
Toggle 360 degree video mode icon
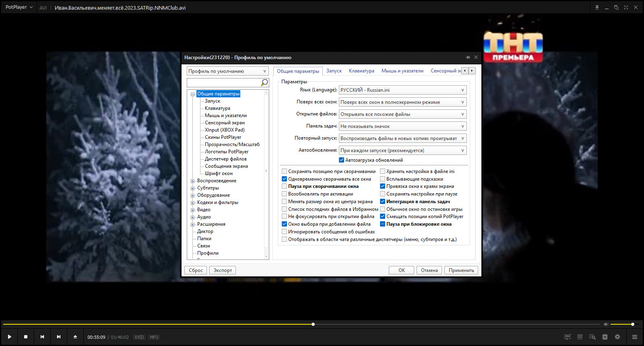click(x=568, y=337)
